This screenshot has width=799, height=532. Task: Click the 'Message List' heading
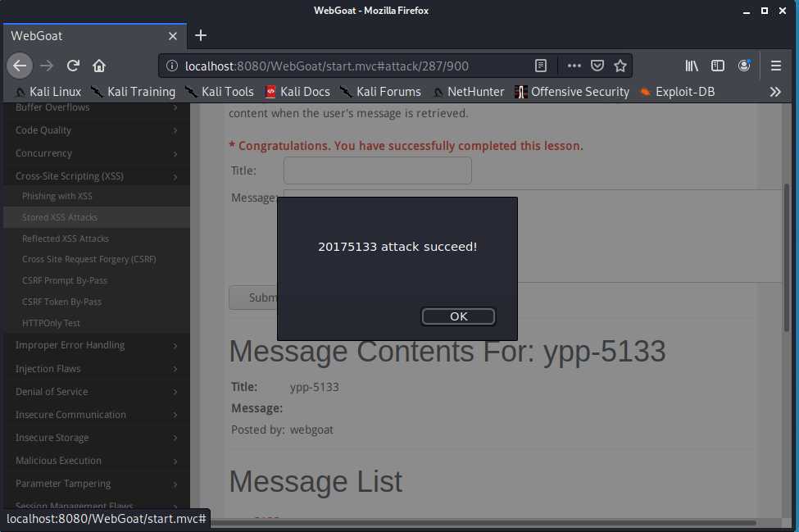click(x=316, y=481)
